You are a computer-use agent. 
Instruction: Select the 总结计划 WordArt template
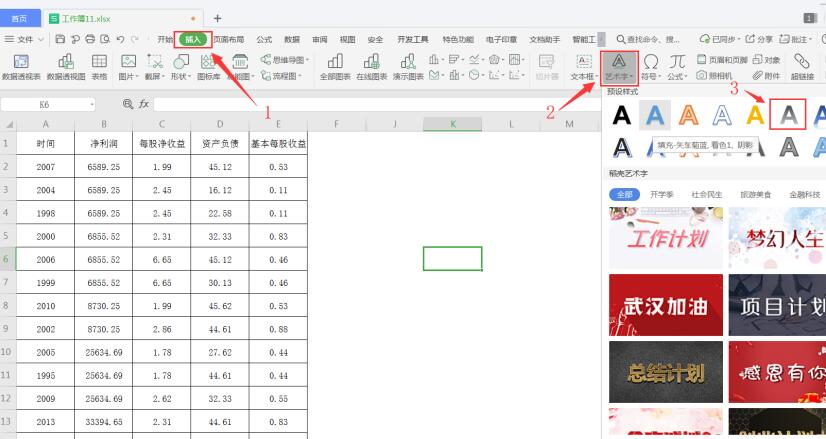point(666,372)
